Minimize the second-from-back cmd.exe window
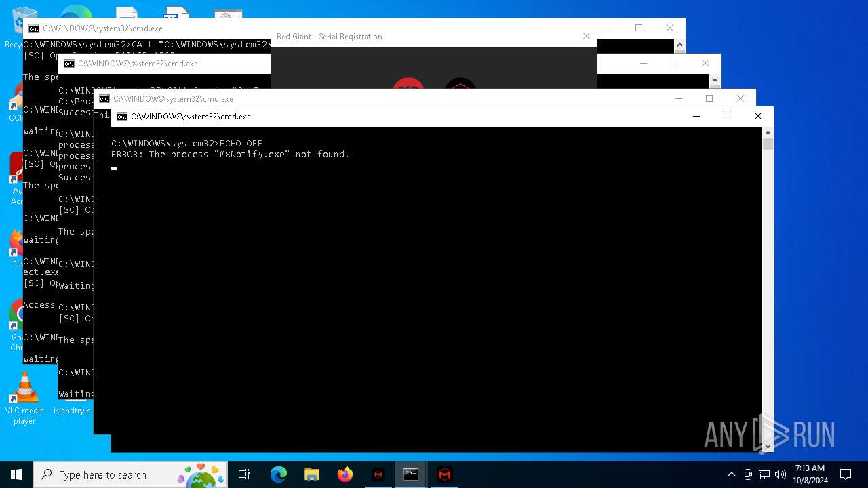Image resolution: width=868 pixels, height=488 pixels. [x=644, y=63]
